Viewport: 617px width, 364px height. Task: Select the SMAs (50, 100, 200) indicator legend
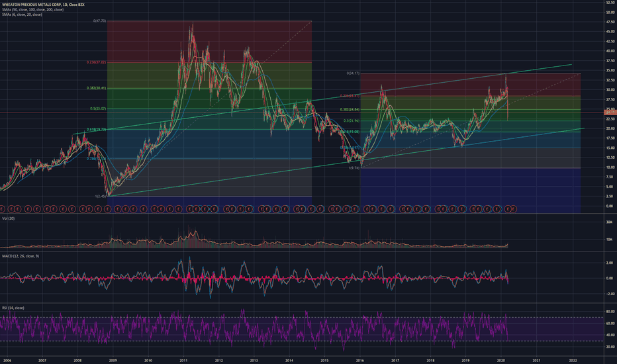[x=32, y=9]
